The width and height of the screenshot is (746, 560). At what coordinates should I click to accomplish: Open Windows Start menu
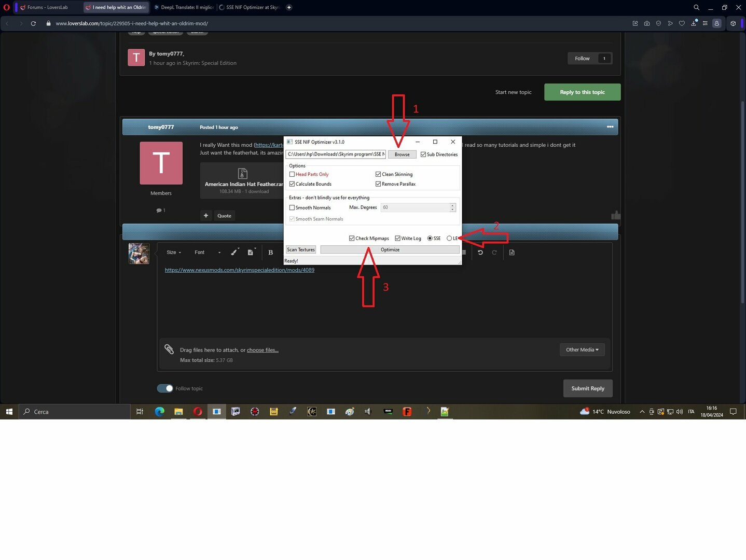(x=9, y=412)
